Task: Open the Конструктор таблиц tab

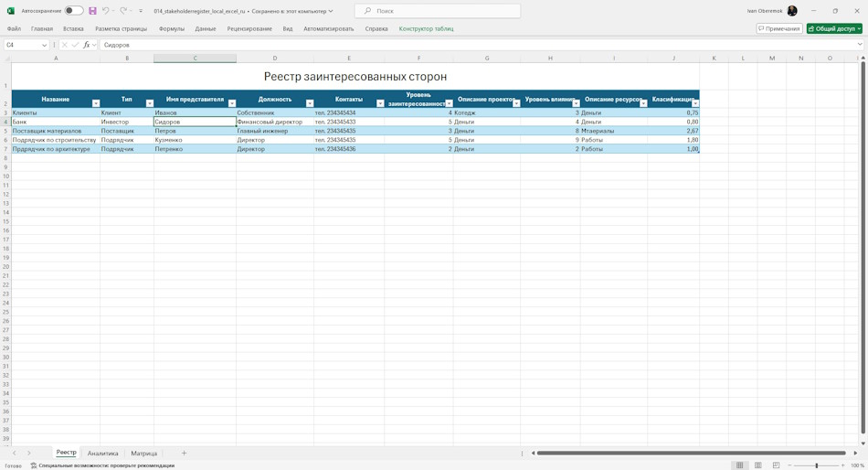Action: click(x=427, y=29)
